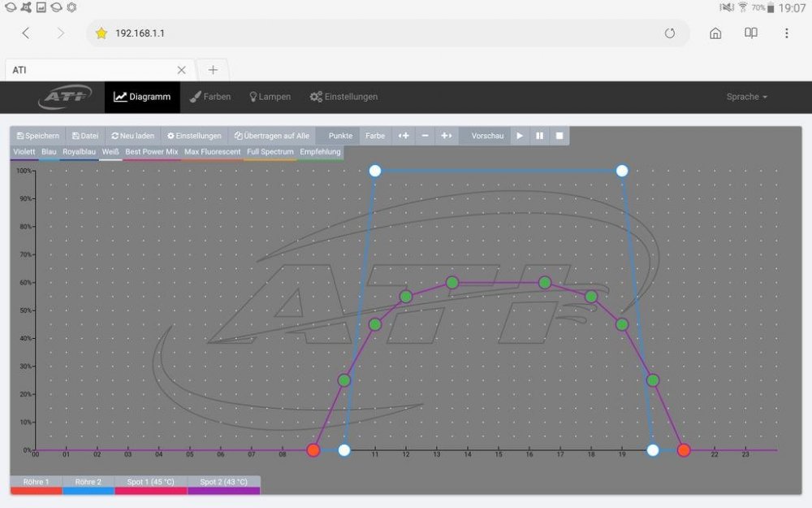Viewport: 812px width, 508px height.
Task: Click the Speichern button
Action: [x=37, y=136]
